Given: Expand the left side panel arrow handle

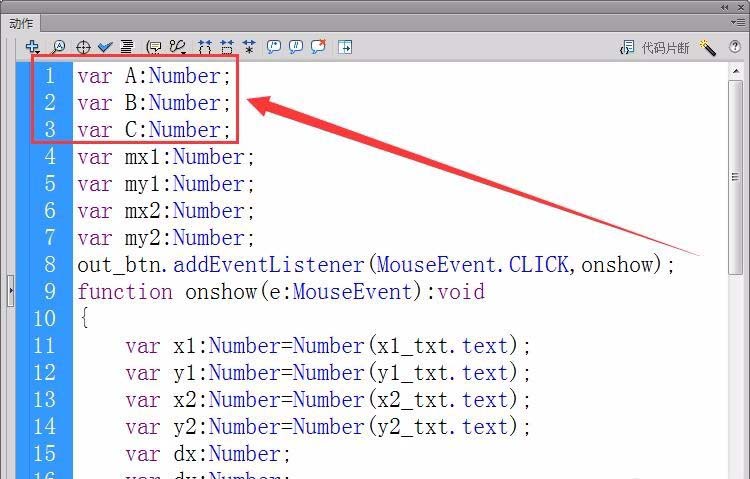Looking at the screenshot, I should (11, 290).
